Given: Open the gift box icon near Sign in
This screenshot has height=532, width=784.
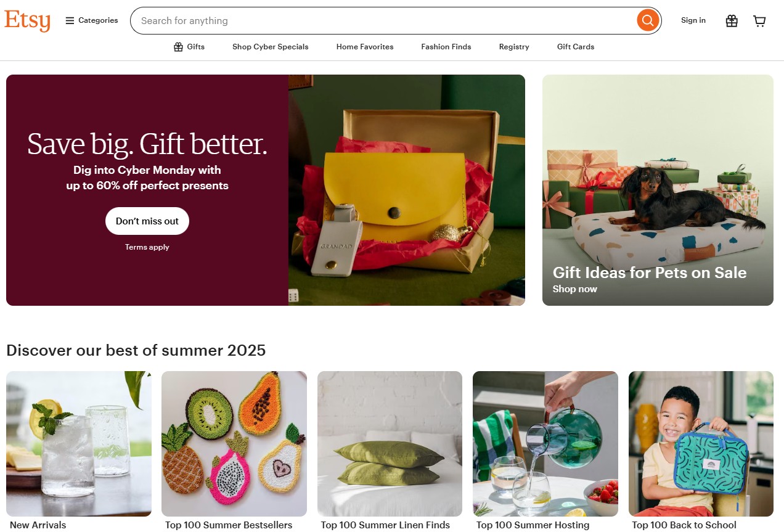Looking at the screenshot, I should click(732, 21).
